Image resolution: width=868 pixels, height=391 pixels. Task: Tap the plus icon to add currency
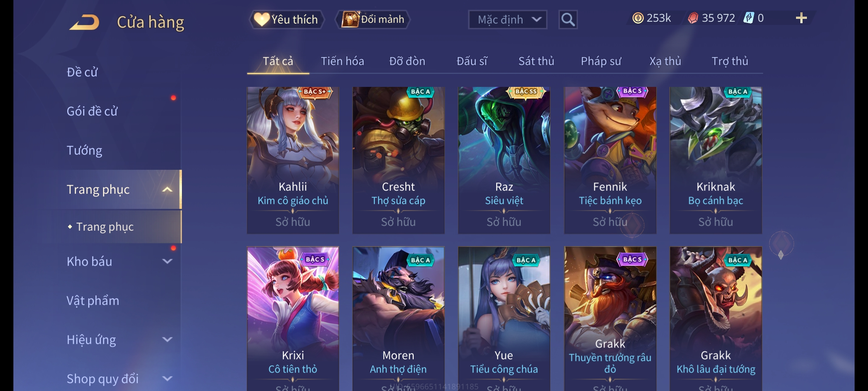pos(801,18)
